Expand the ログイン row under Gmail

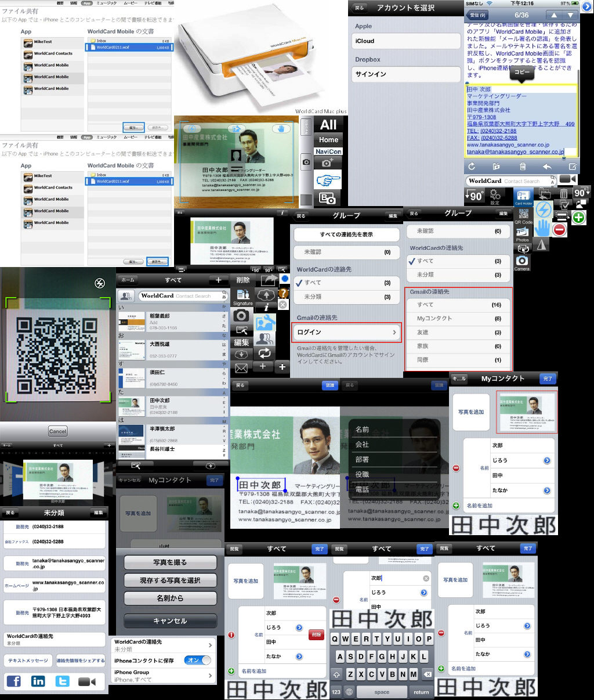[x=346, y=332]
